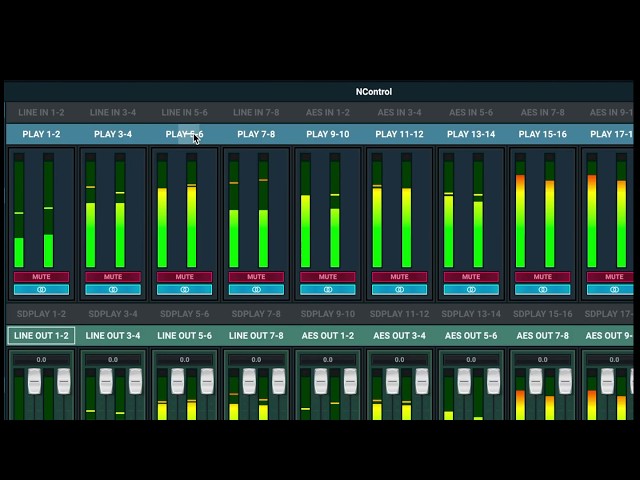Select AES IN 7-8 source tab
Viewport: 640px width, 480px height.
click(543, 112)
